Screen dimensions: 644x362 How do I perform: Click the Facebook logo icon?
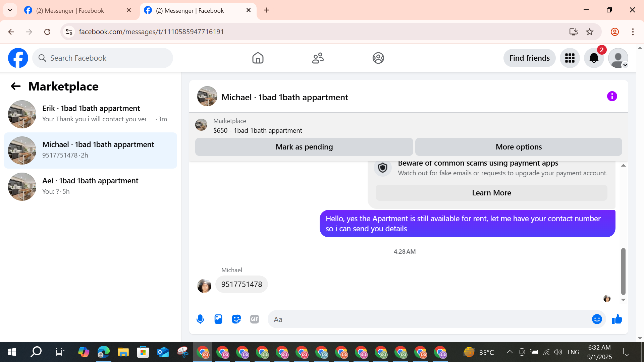pyautogui.click(x=18, y=58)
